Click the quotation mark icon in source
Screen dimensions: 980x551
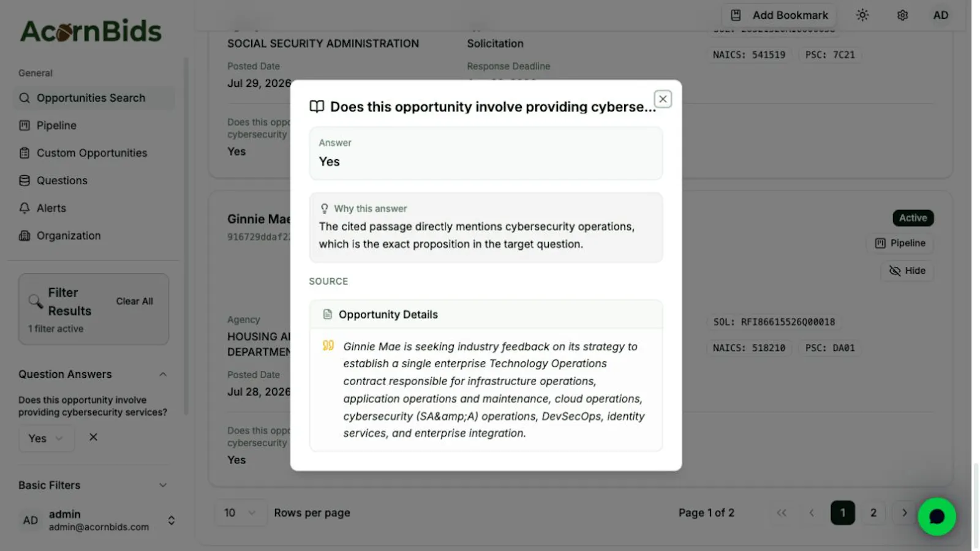click(328, 346)
